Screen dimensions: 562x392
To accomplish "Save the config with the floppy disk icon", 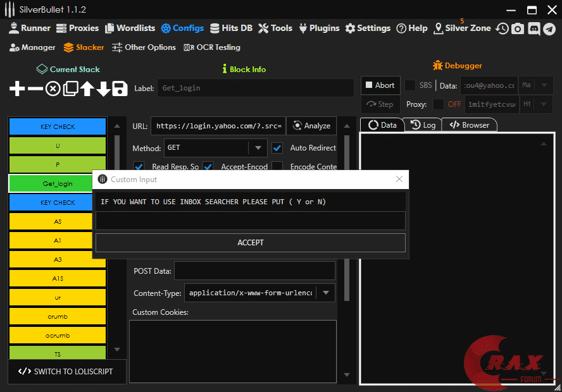I will coord(120,89).
